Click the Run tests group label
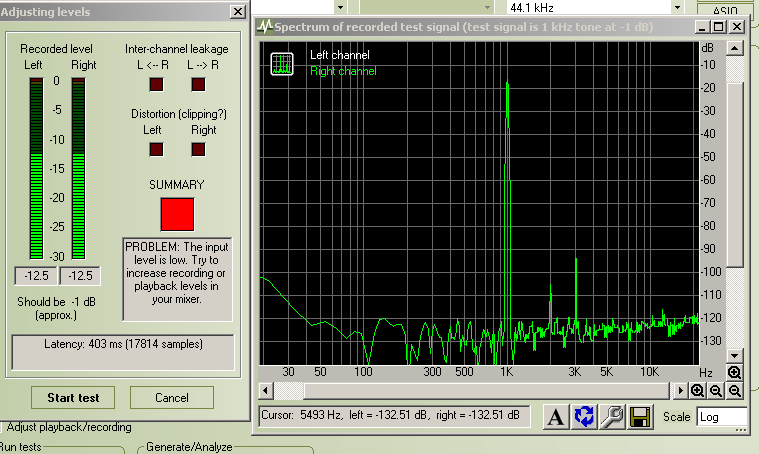Screen dimensions: 759x454 21,447
